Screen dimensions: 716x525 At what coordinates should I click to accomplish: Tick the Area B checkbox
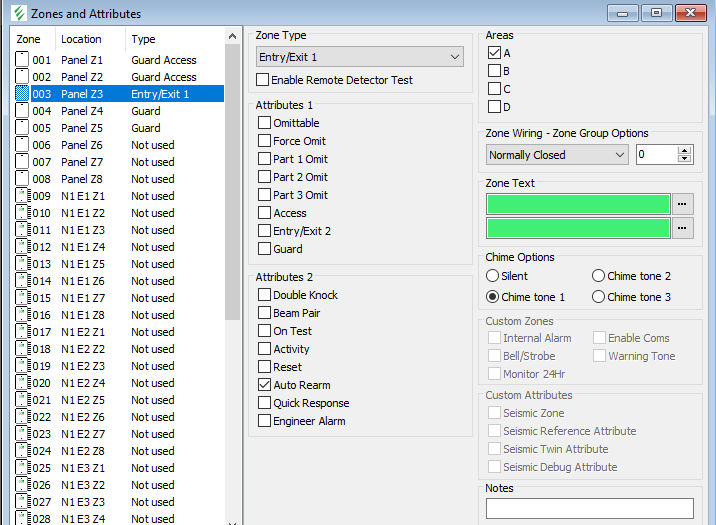coord(494,71)
